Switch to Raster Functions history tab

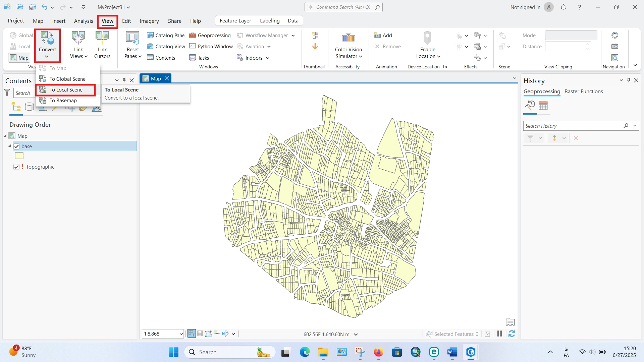[584, 91]
